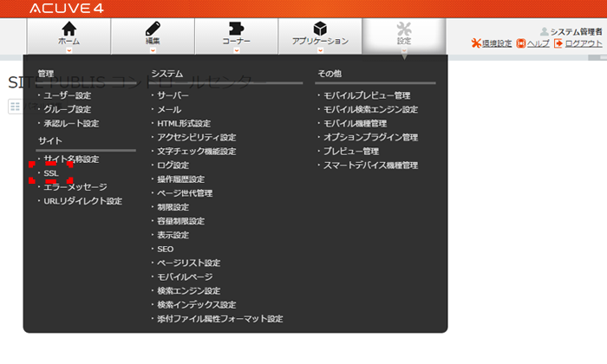
Task: Open モバイルプレビュー管理
Action: [367, 95]
